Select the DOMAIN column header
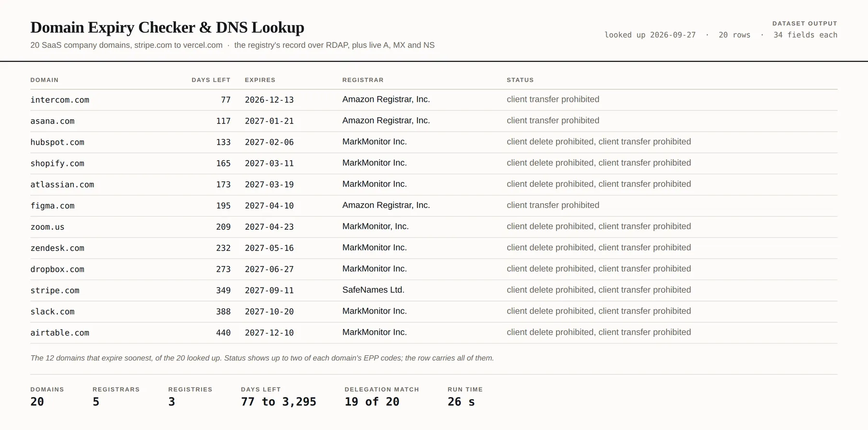The width and height of the screenshot is (868, 430). (x=44, y=80)
